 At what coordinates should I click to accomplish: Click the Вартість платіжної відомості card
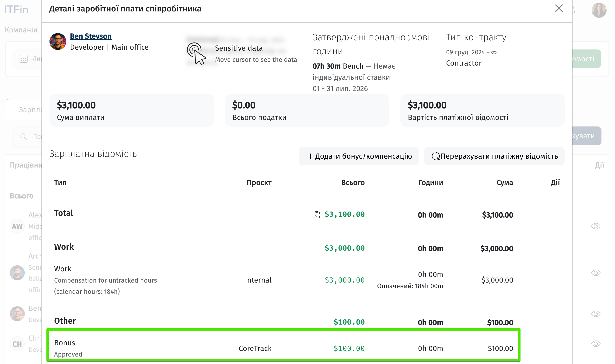482,110
